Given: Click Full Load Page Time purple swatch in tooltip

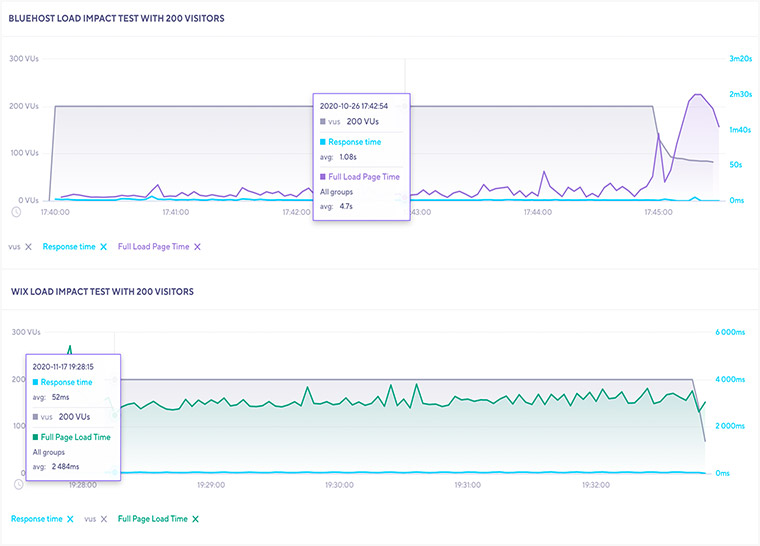Looking at the screenshot, I should pyautogui.click(x=323, y=177).
